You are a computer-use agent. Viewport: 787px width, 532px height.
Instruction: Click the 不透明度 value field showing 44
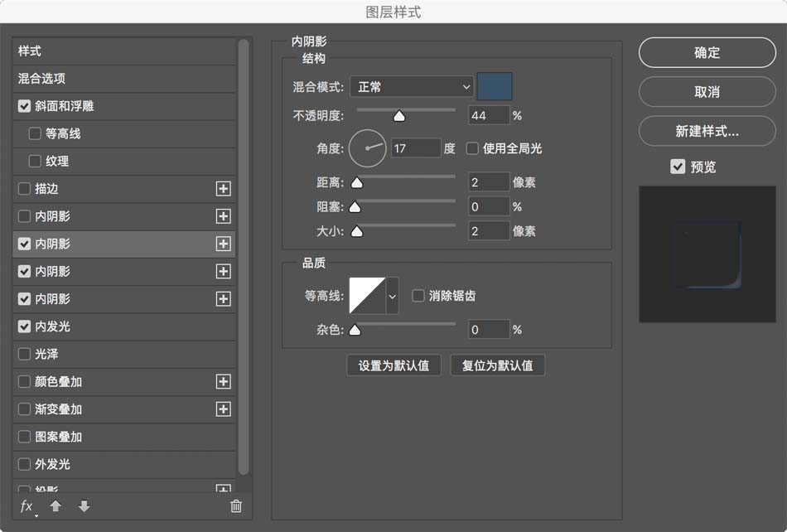489,115
